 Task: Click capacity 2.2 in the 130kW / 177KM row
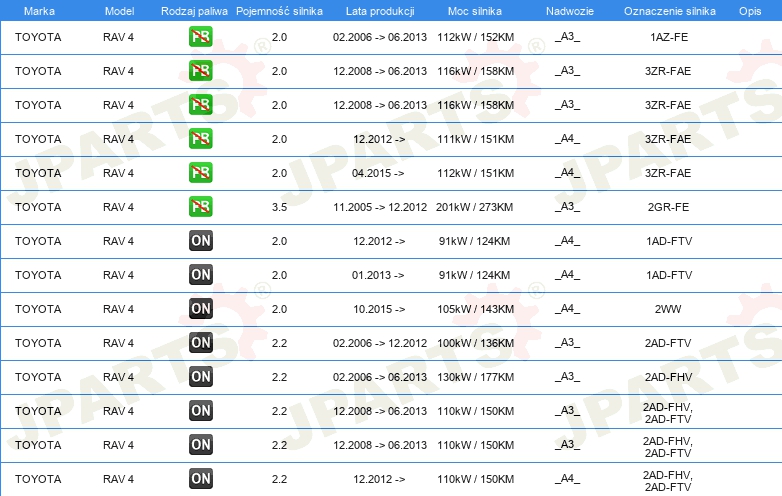[279, 377]
